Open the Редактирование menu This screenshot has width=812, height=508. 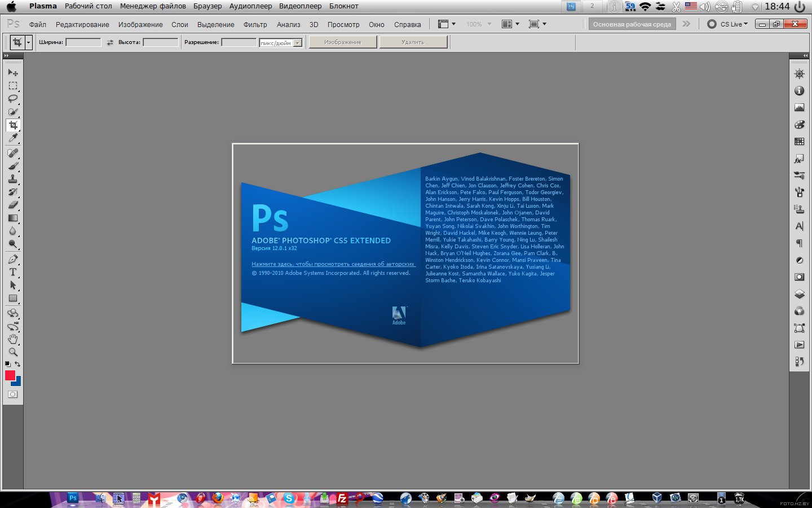pyautogui.click(x=82, y=24)
